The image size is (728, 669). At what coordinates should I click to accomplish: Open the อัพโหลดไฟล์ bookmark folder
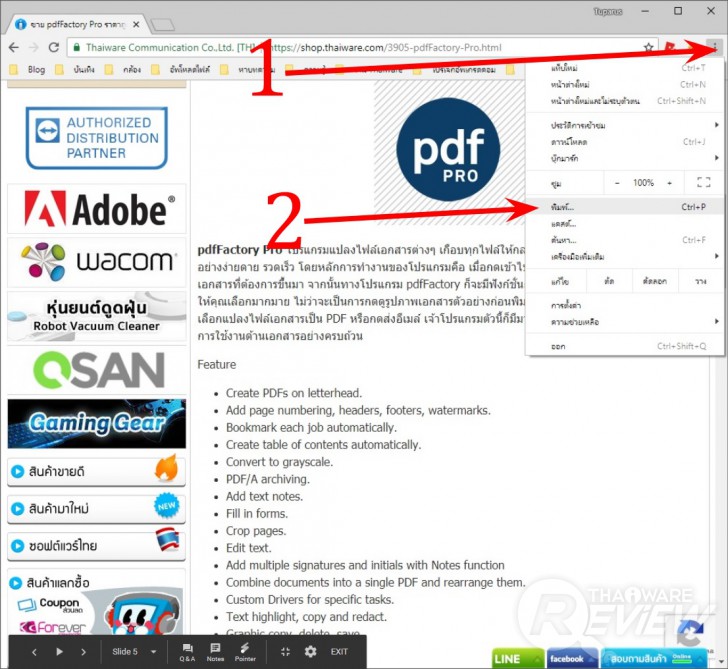click(x=181, y=70)
